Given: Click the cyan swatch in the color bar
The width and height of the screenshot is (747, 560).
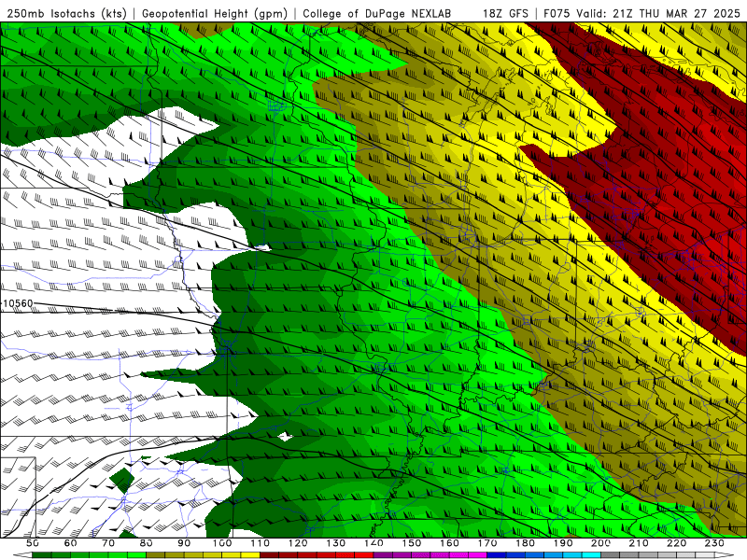Looking at the screenshot, I should point(591,554).
